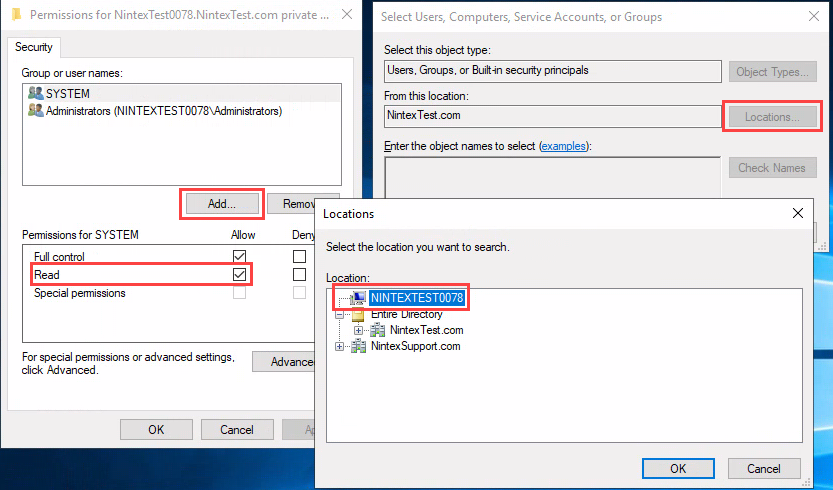Toggle Allow checkbox for Full control
833x490 pixels.
pyautogui.click(x=239, y=257)
